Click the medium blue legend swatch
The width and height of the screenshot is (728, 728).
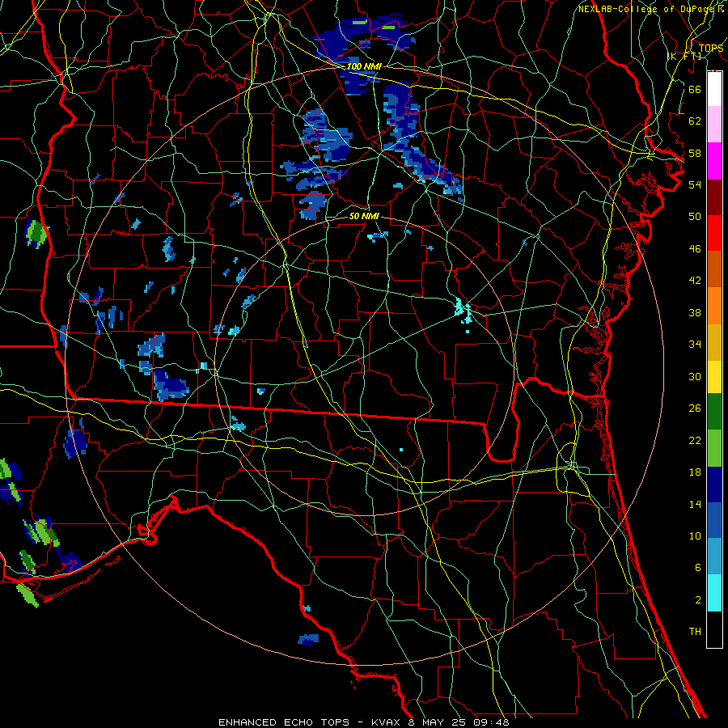(714, 520)
